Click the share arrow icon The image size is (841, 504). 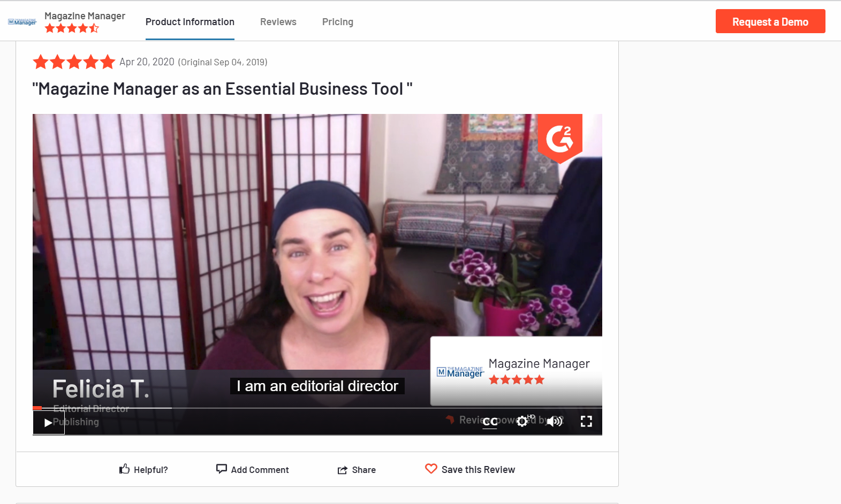[343, 470]
